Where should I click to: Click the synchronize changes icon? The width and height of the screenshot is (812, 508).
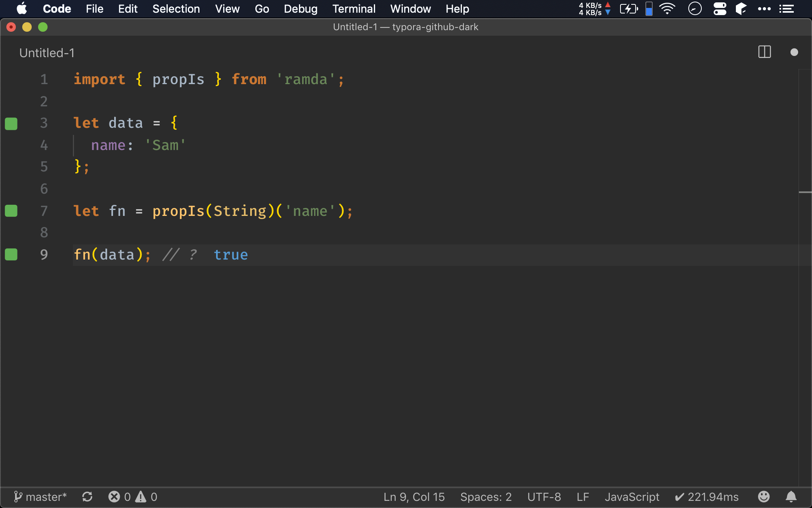pyautogui.click(x=87, y=497)
